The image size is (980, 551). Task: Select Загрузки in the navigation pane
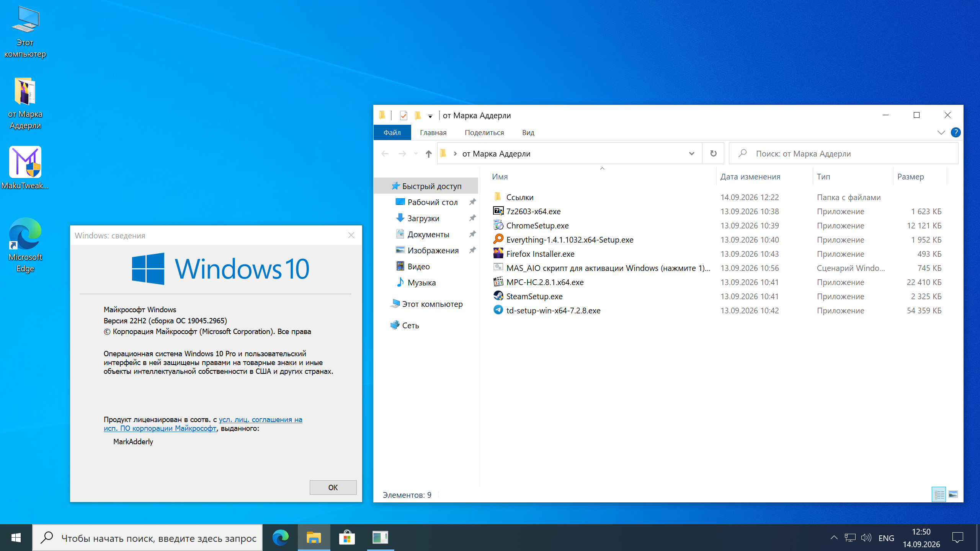click(423, 218)
